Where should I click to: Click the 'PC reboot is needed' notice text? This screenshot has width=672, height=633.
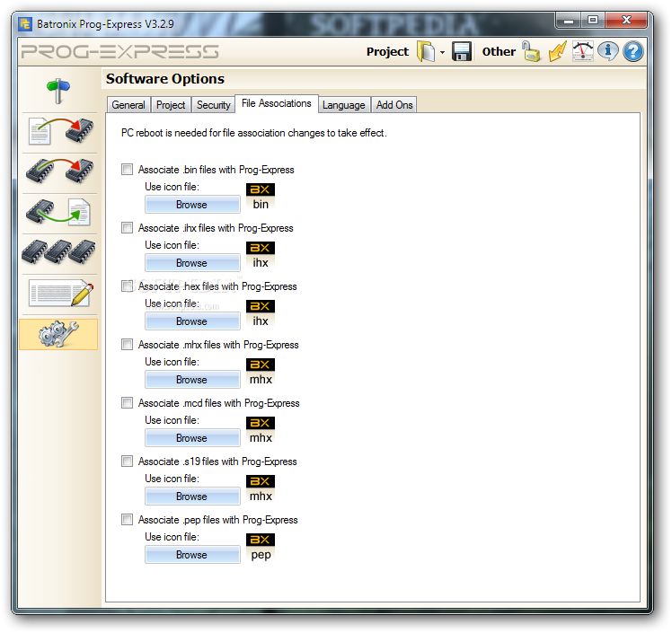click(x=253, y=133)
